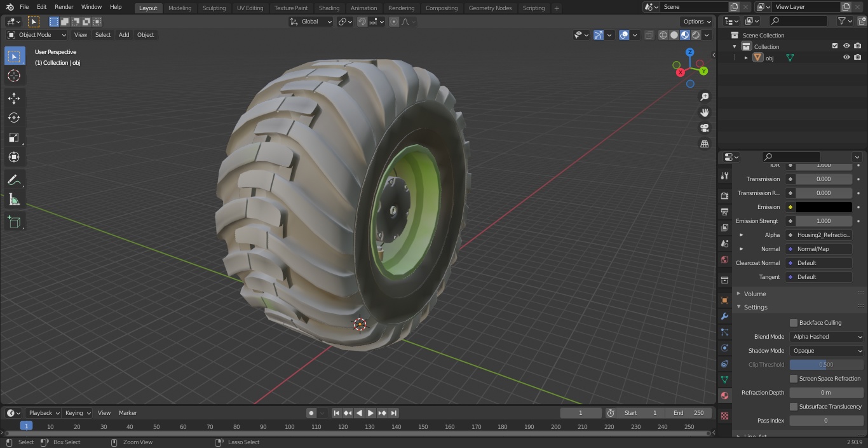Open the Modifier properties wrench icon

pos(724,316)
